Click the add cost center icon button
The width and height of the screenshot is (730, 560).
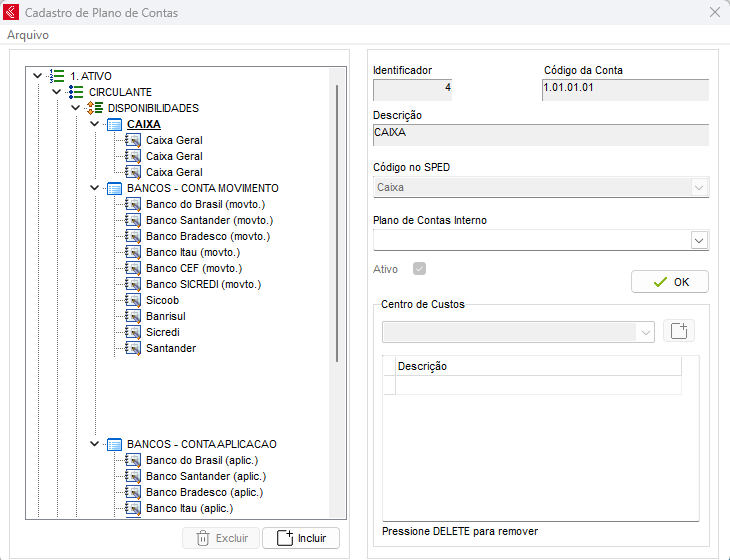tap(679, 332)
